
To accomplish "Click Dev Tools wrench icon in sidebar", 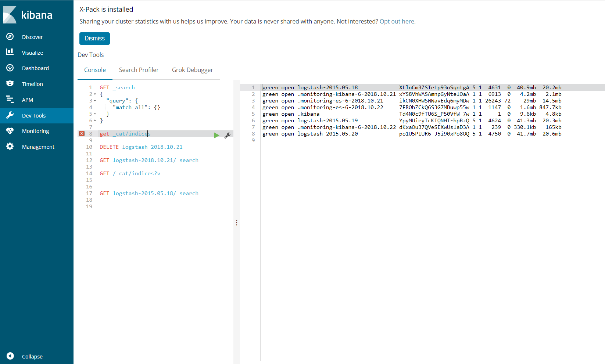I will [10, 115].
